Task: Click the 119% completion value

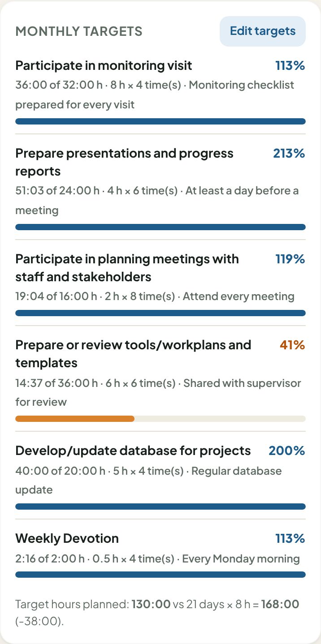Action: point(290,259)
